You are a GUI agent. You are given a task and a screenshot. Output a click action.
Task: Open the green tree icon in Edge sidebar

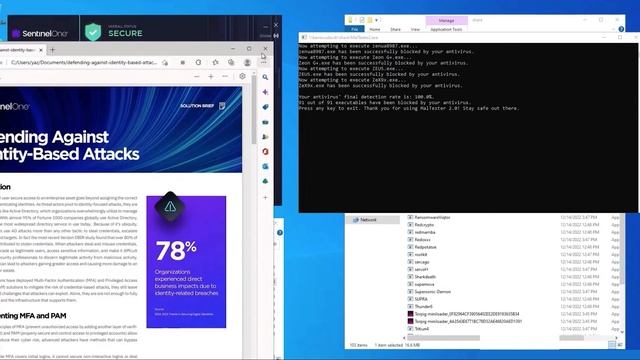265,181
